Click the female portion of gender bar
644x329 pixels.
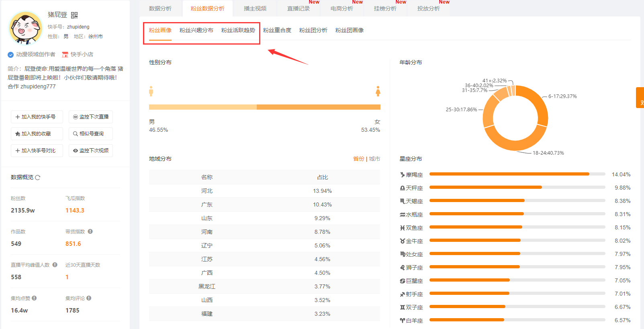319,107
